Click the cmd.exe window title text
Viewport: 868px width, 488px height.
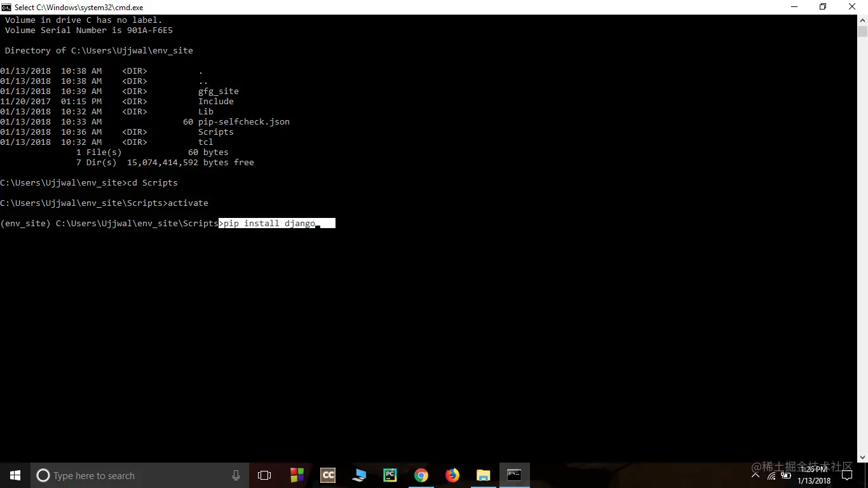click(x=79, y=8)
